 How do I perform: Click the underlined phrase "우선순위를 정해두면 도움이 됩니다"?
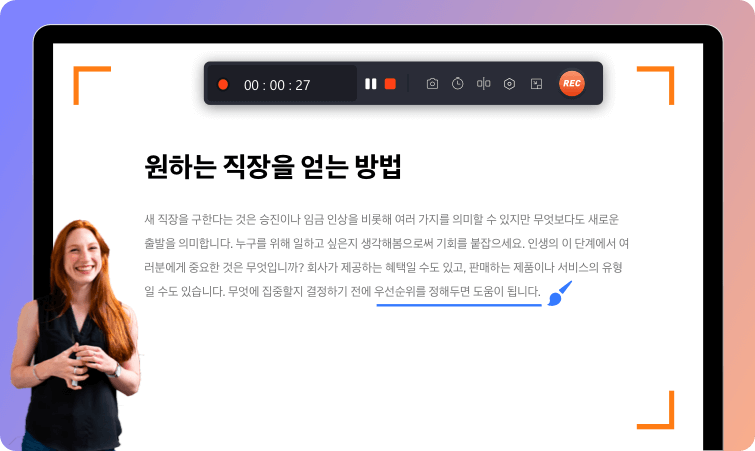[x=456, y=293]
